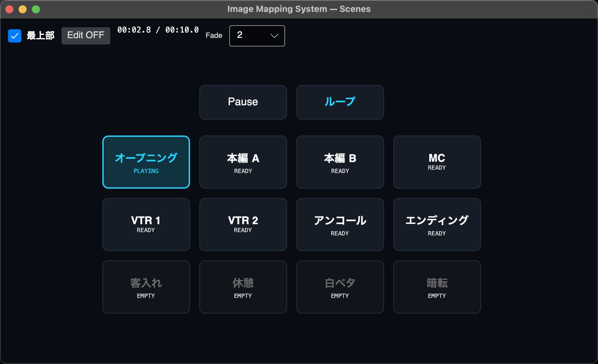The height and width of the screenshot is (364, 598).
Task: Select the empty 休憩 slot
Action: click(x=243, y=287)
